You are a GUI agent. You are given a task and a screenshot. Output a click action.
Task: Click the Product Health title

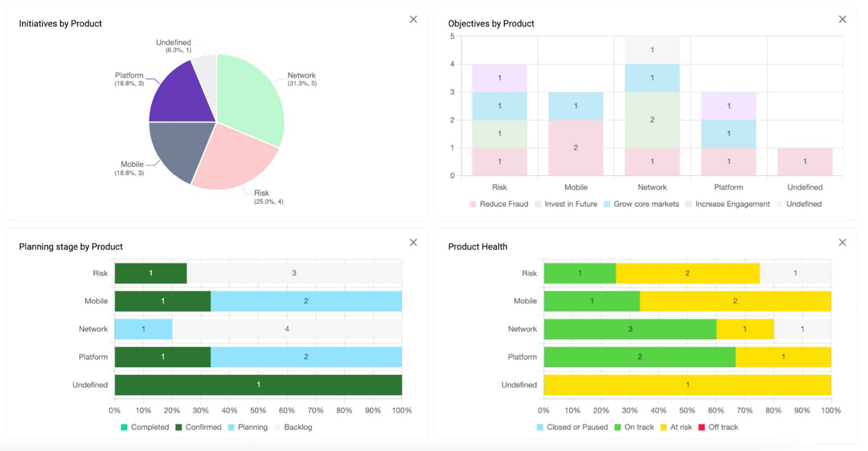click(478, 247)
